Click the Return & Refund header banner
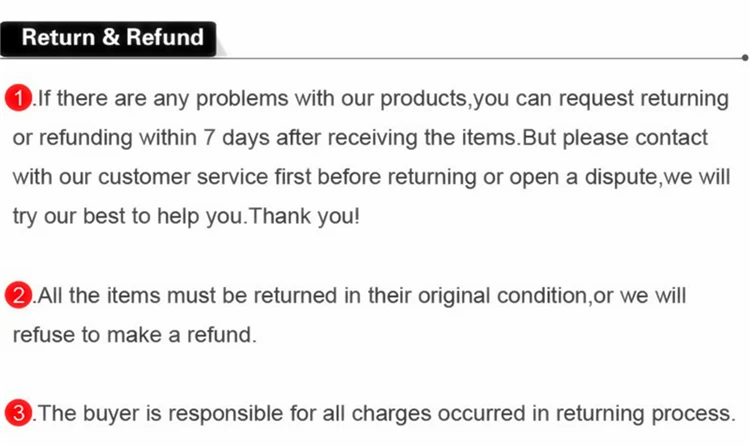750x446 pixels. (x=108, y=38)
